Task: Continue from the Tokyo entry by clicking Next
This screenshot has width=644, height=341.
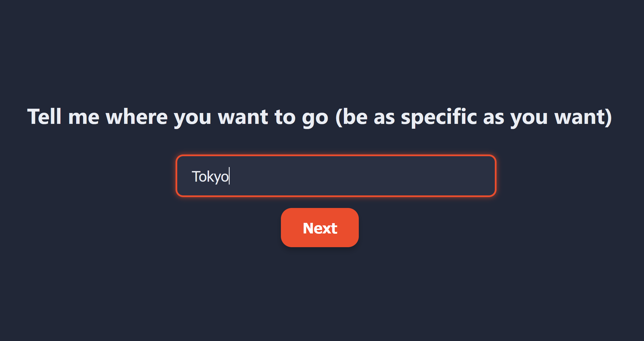Action: (x=320, y=227)
